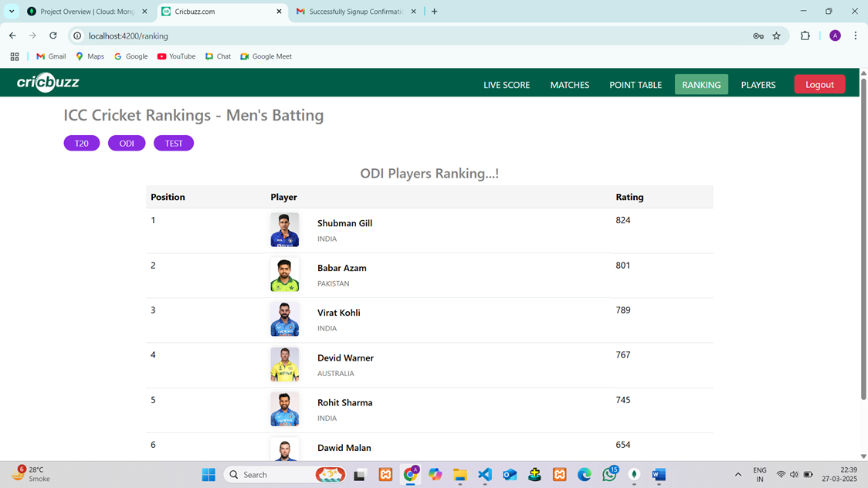
Task: Click Shubman Gill's player photo
Action: (x=284, y=229)
